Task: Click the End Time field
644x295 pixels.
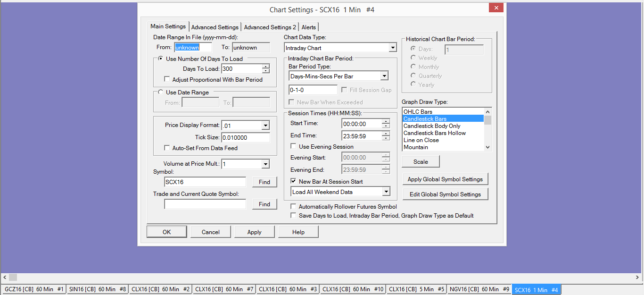Action: 362,135
